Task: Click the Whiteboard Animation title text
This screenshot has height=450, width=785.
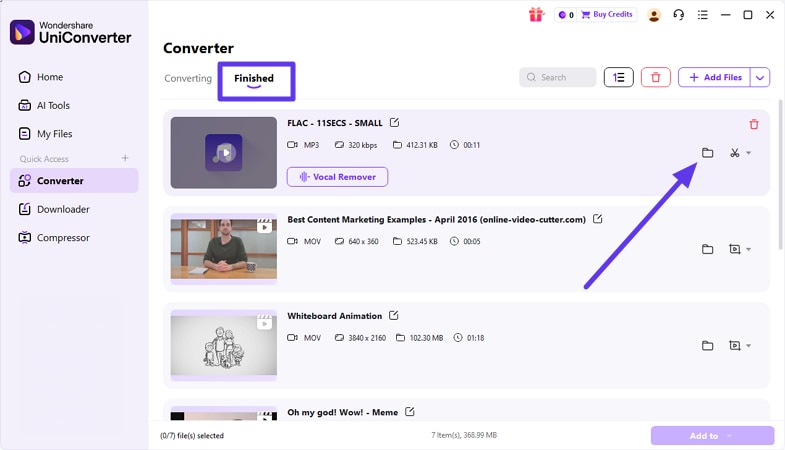Action: click(334, 316)
